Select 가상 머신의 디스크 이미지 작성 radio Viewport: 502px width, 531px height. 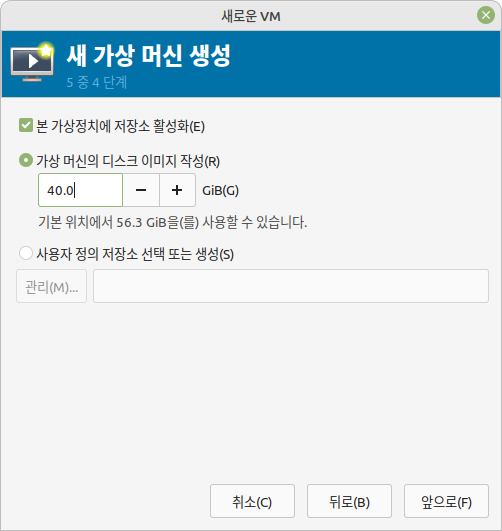pos(26,161)
